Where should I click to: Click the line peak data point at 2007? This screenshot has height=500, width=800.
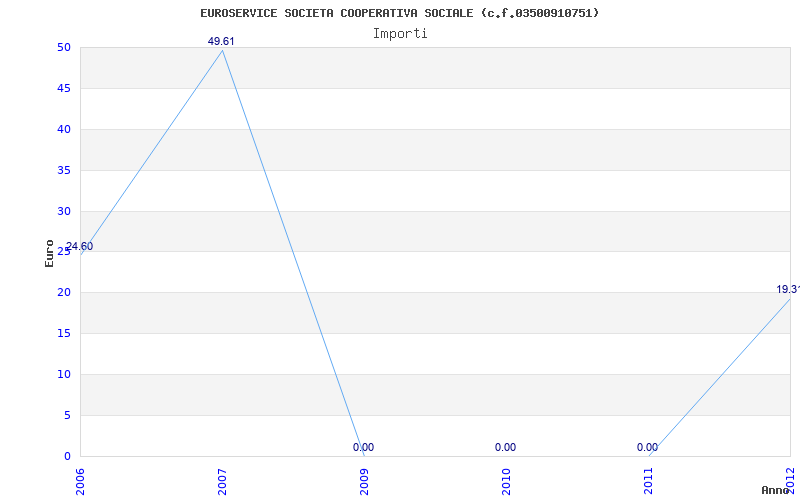(x=222, y=51)
